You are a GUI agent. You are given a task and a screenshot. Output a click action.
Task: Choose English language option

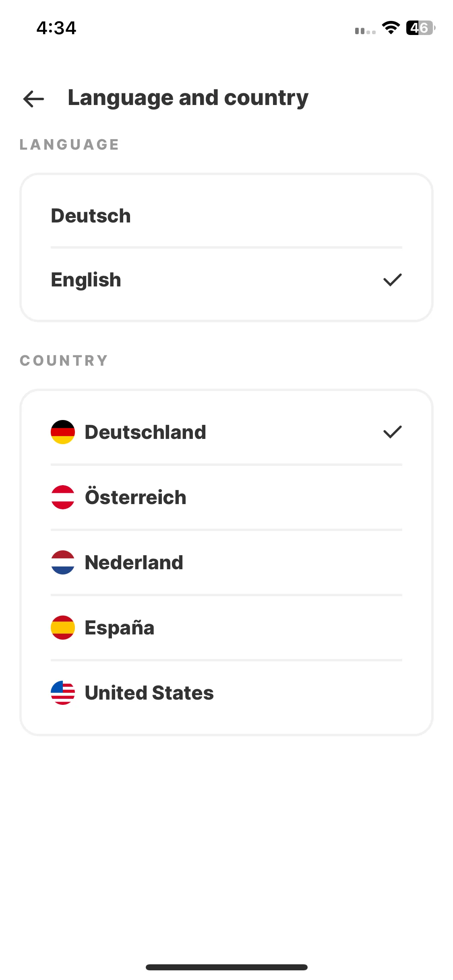226,280
